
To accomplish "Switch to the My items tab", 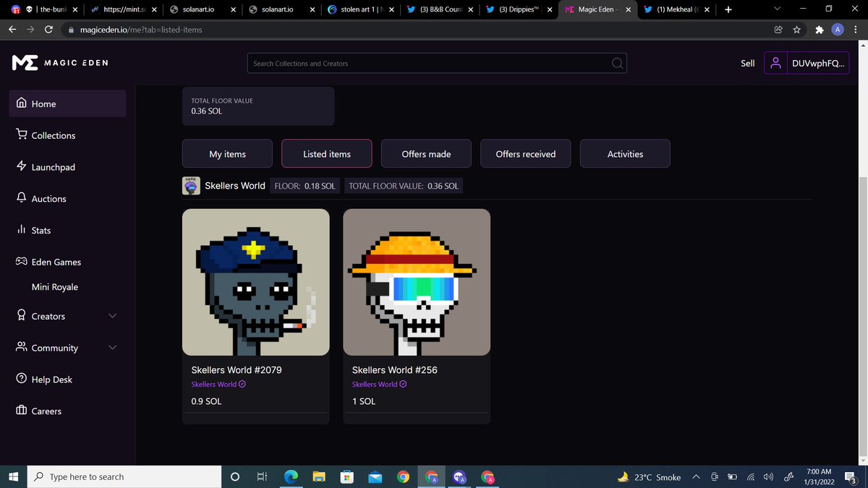I will [x=227, y=153].
